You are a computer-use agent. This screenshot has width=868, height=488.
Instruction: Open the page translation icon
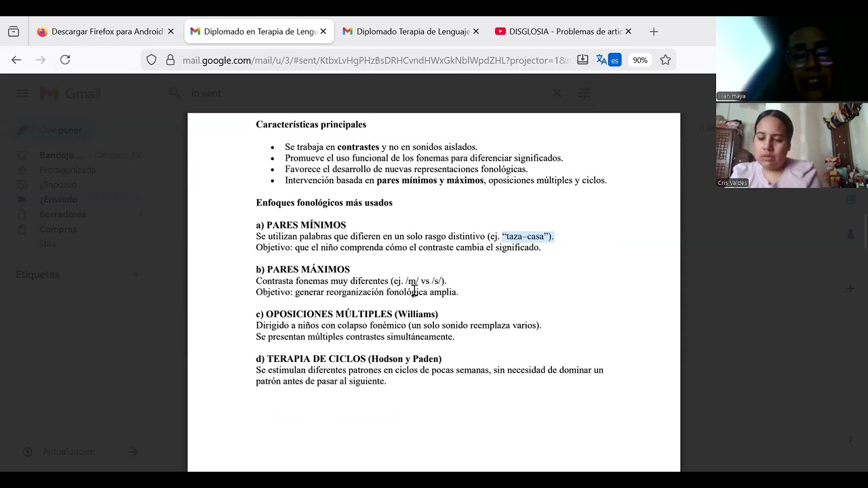pos(601,60)
